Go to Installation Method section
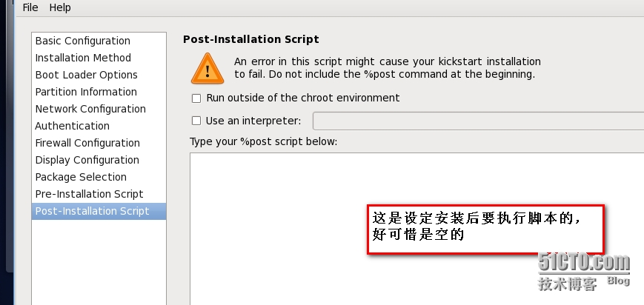Image resolution: width=644 pixels, height=305 pixels. click(x=83, y=58)
